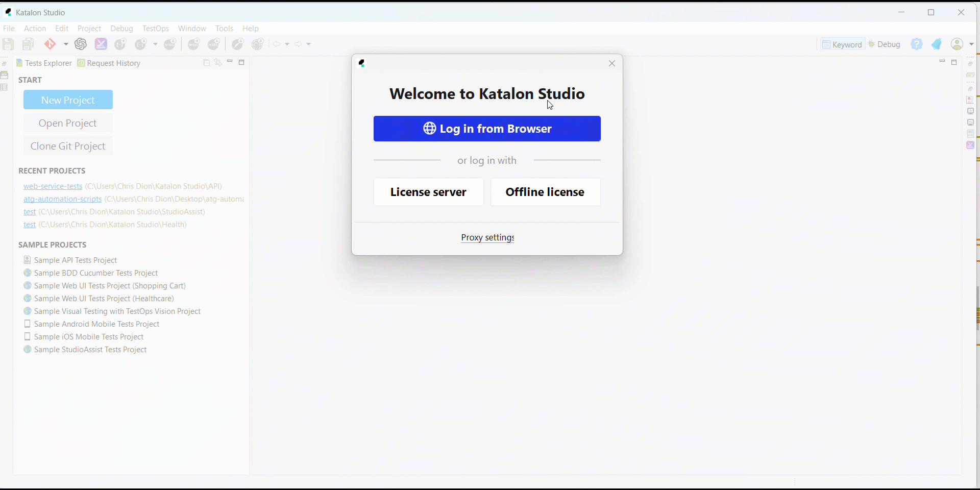Open the Sample API Tests Project
Viewport: 980px width, 490px height.
[x=76, y=260]
